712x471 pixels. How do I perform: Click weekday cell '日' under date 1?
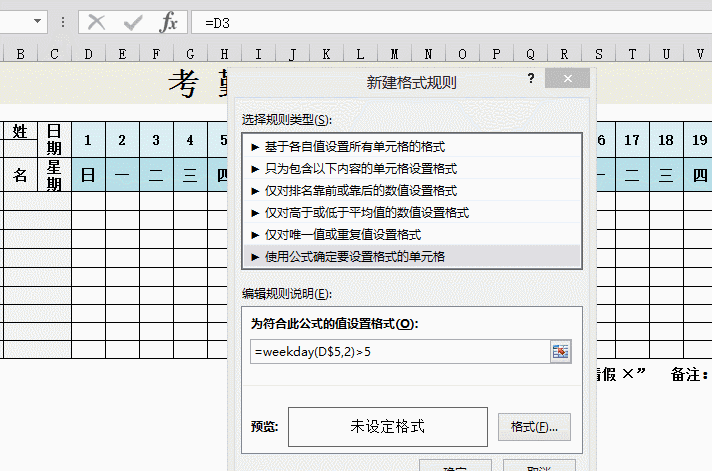[89, 174]
